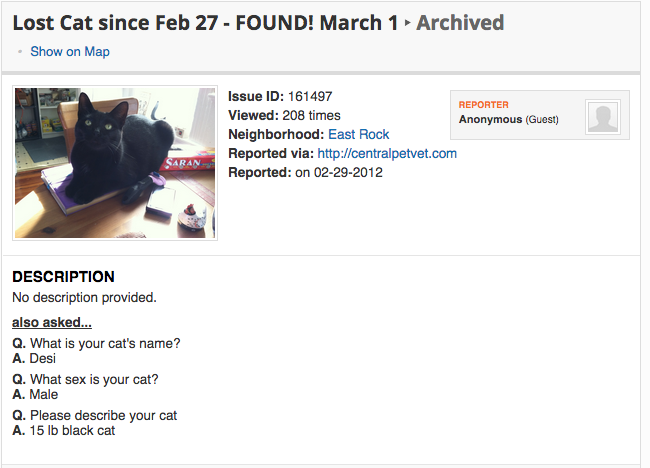Click the Viewed 208 times text
650x468 pixels.
[x=284, y=115]
